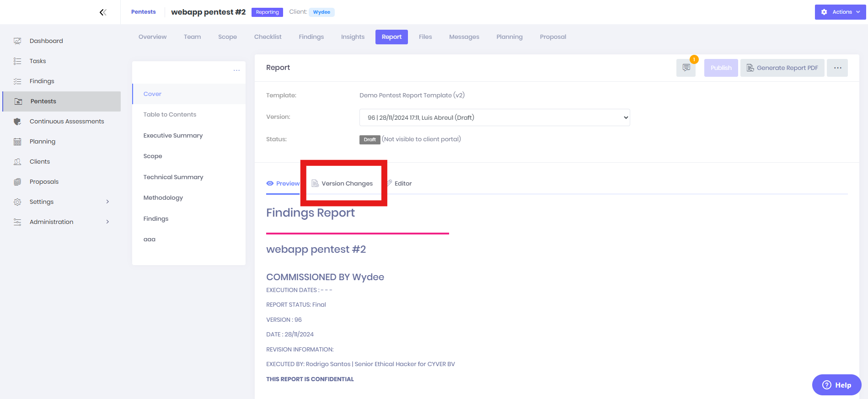Follow the Pentests breadcrumb link
Viewport: 868px width, 399px height.
pos(143,12)
